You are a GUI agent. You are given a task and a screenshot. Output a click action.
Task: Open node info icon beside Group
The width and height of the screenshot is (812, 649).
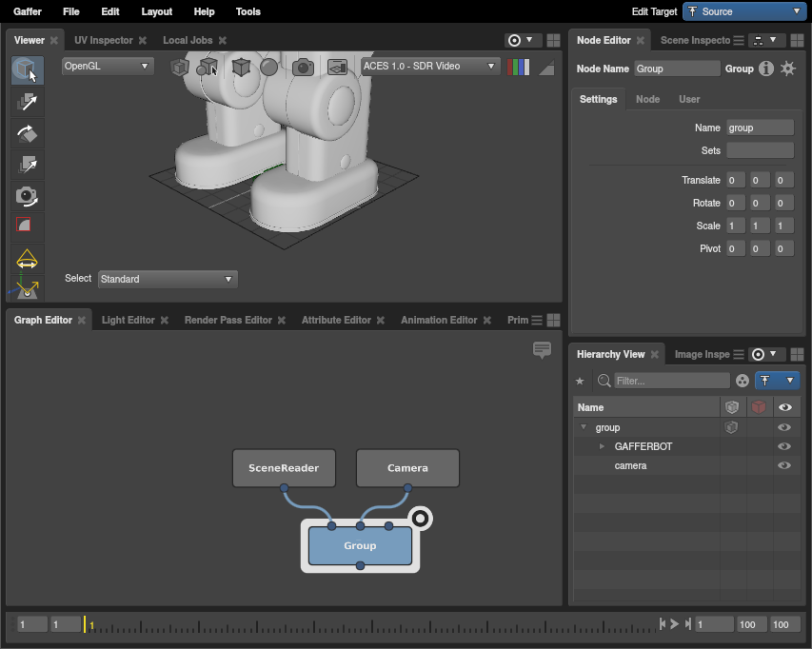[x=766, y=69]
